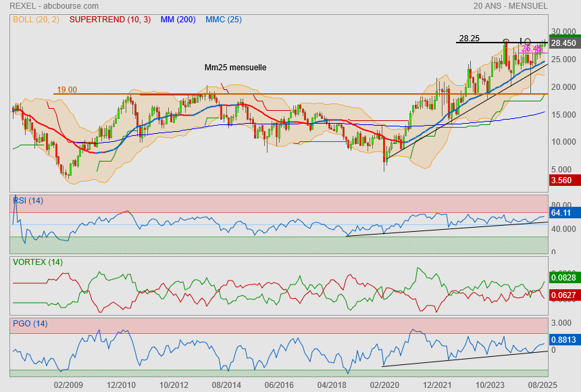The image size is (581, 392).
Task: Select the VORTEX (14) indicator title
Action: tap(37, 262)
